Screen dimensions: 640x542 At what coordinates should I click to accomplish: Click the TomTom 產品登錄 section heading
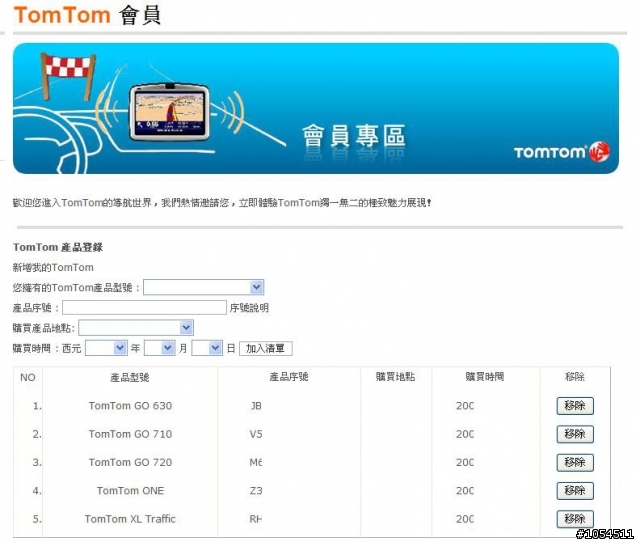[x=58, y=247]
